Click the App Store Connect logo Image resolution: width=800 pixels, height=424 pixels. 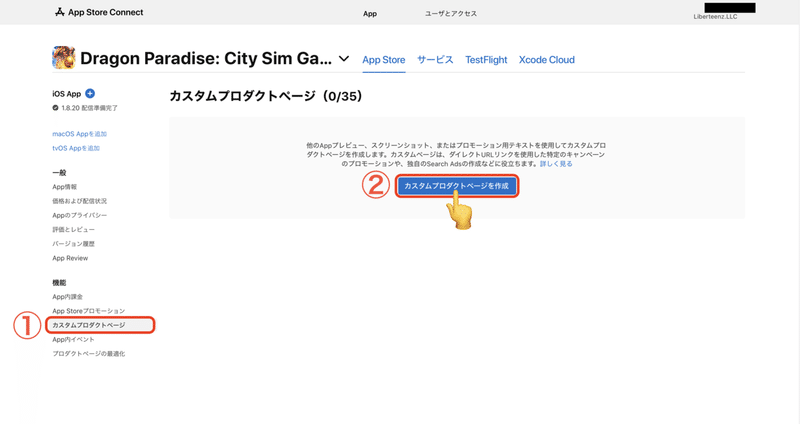click(99, 12)
